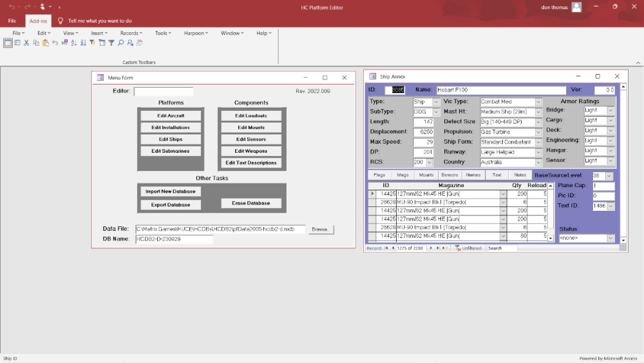Click the Sort Ascending A-Z icon

pos(74,43)
